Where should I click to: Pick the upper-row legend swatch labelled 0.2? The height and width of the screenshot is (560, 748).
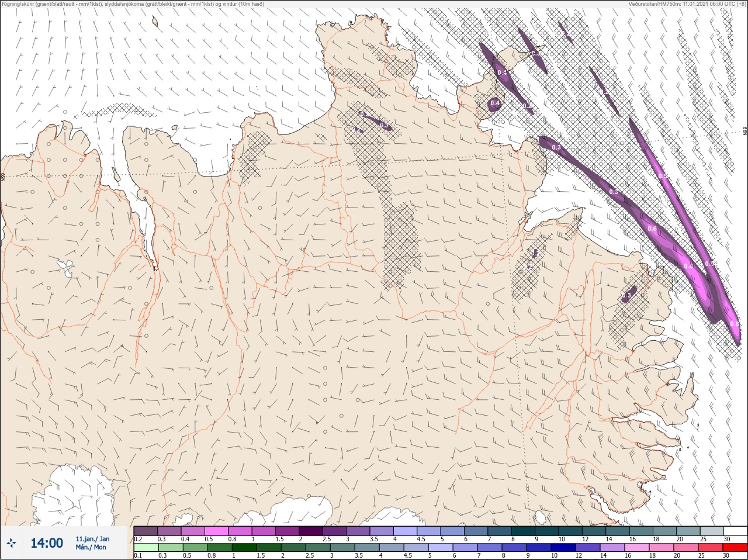146,531
